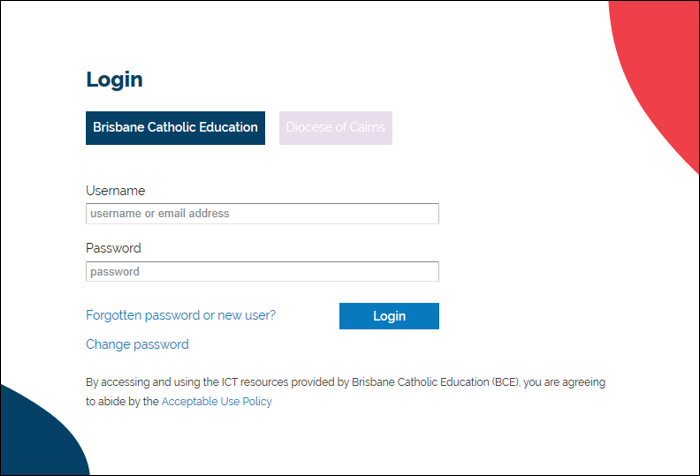The image size is (700, 476).
Task: Click the Password field label
Action: click(x=113, y=248)
